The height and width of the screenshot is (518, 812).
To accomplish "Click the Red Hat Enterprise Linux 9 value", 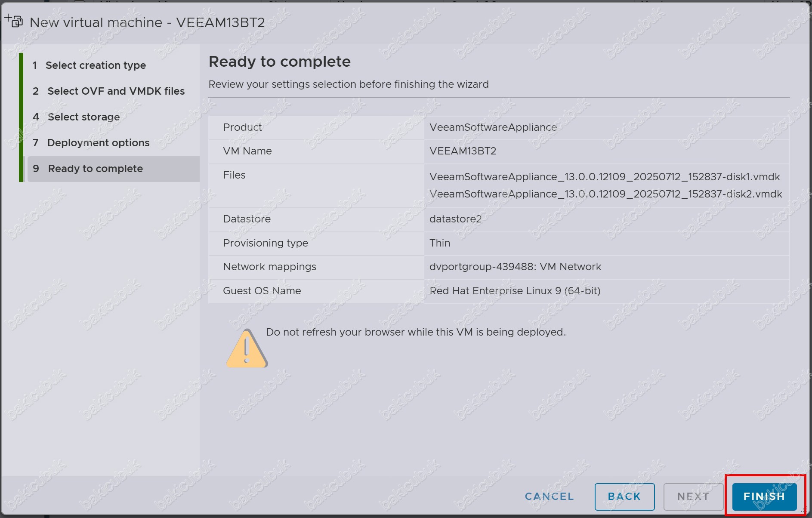I will pyautogui.click(x=515, y=291).
